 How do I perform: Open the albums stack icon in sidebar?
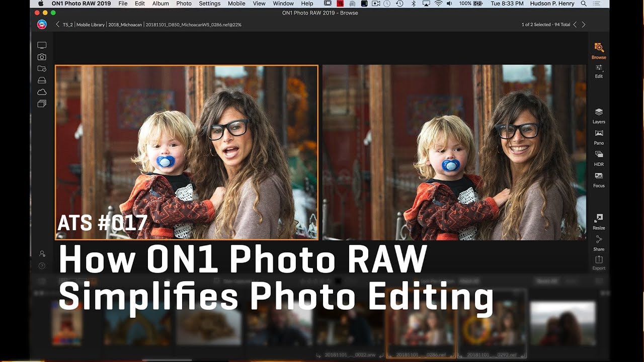click(42, 104)
